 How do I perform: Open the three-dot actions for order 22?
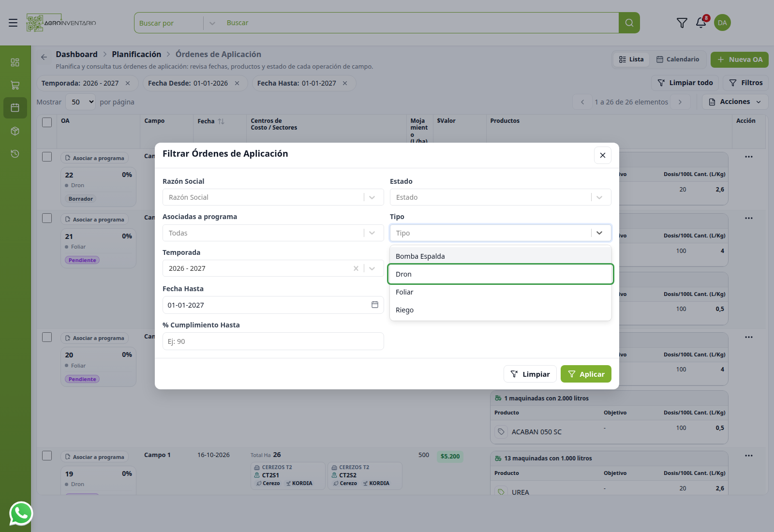(x=749, y=157)
